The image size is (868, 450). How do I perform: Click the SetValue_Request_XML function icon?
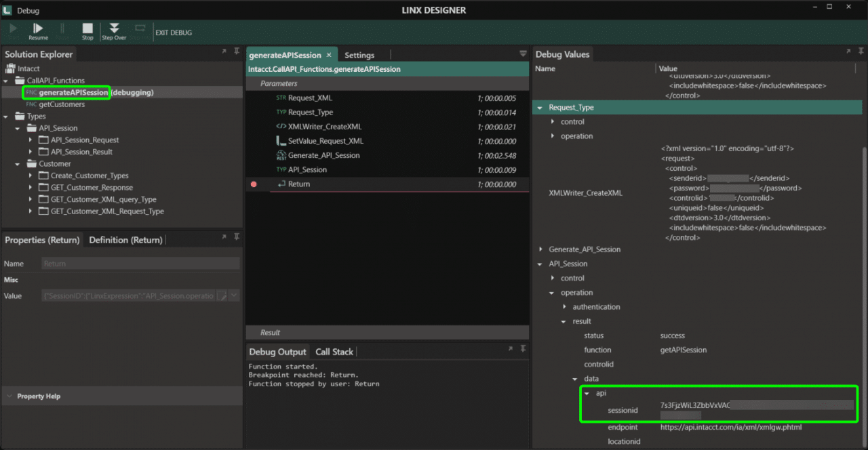(281, 141)
